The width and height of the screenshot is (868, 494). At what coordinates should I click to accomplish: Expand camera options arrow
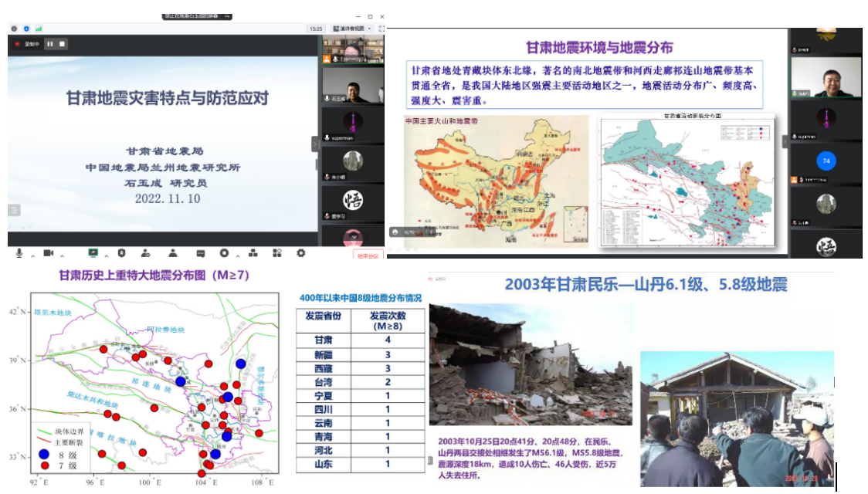tap(60, 255)
